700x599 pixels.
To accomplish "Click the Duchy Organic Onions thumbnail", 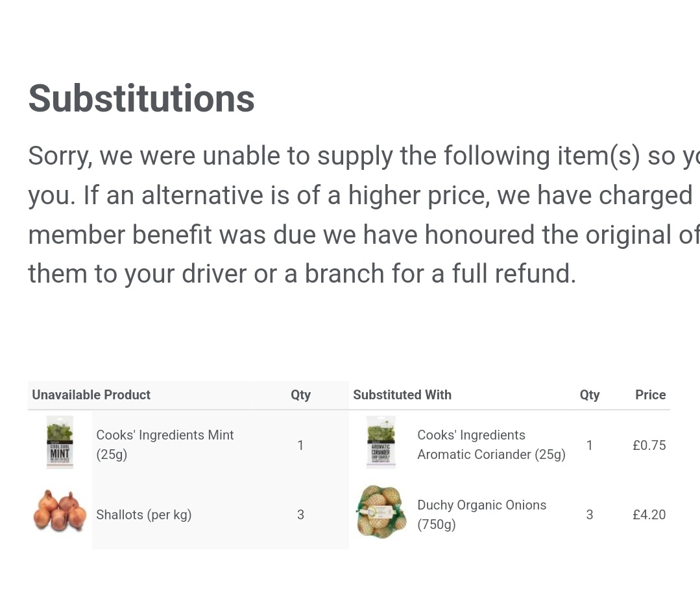I will pos(381,512).
